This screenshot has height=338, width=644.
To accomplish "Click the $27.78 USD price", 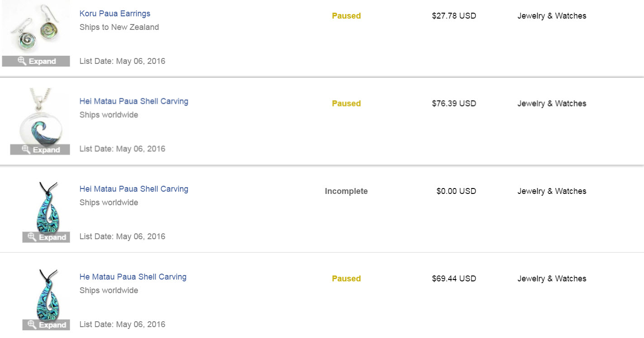I will click(x=454, y=16).
